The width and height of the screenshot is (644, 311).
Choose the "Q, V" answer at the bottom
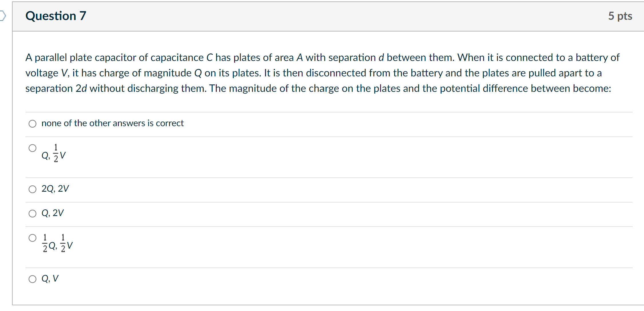[x=32, y=279]
